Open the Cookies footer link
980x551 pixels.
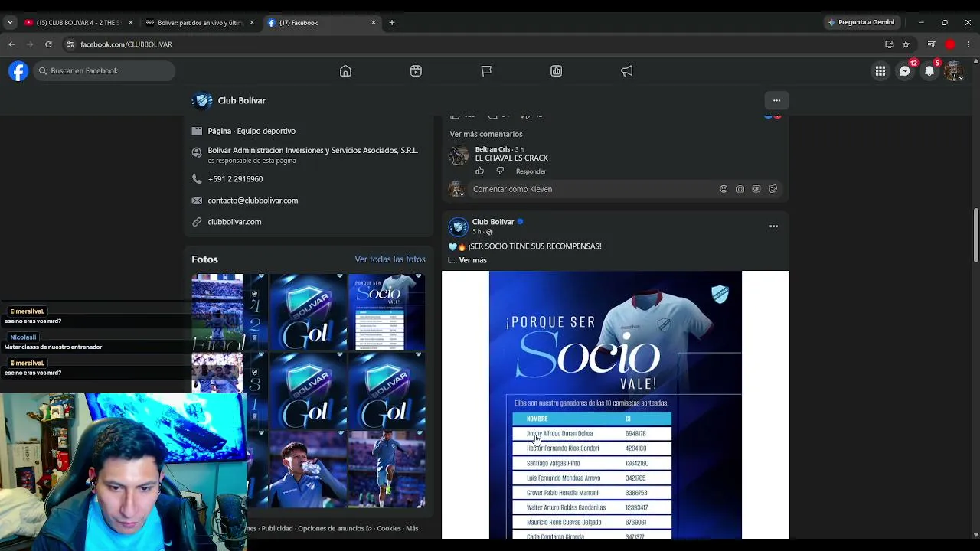[x=389, y=528]
